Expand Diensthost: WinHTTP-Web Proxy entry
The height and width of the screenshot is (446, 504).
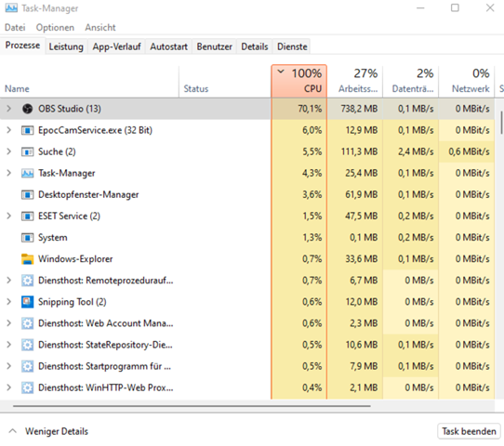(9, 387)
